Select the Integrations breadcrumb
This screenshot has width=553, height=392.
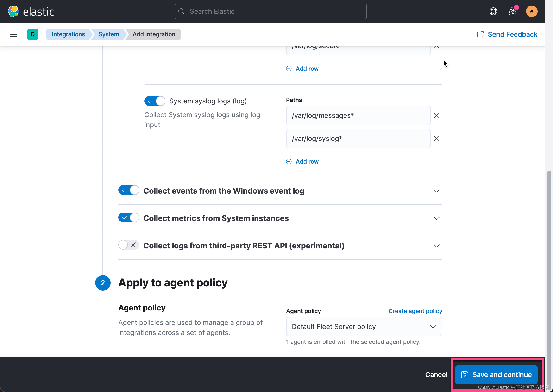coord(69,34)
